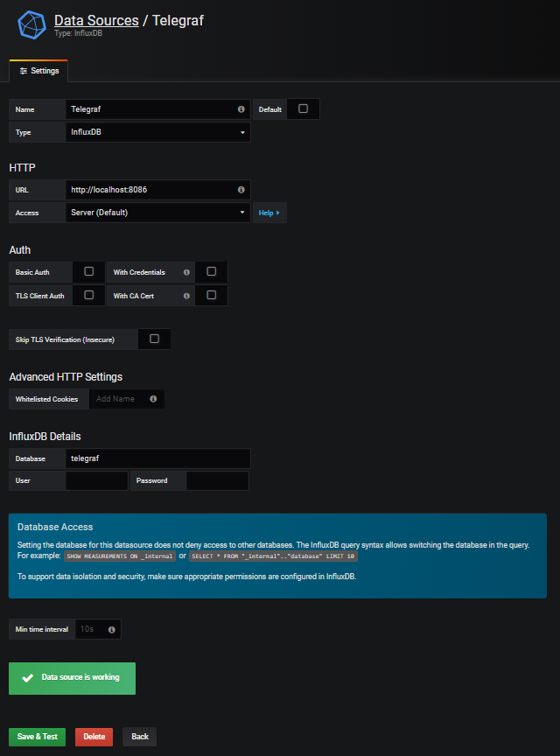The height and width of the screenshot is (756, 560).
Task: Toggle the Basic Auth checkbox
Action: [88, 271]
